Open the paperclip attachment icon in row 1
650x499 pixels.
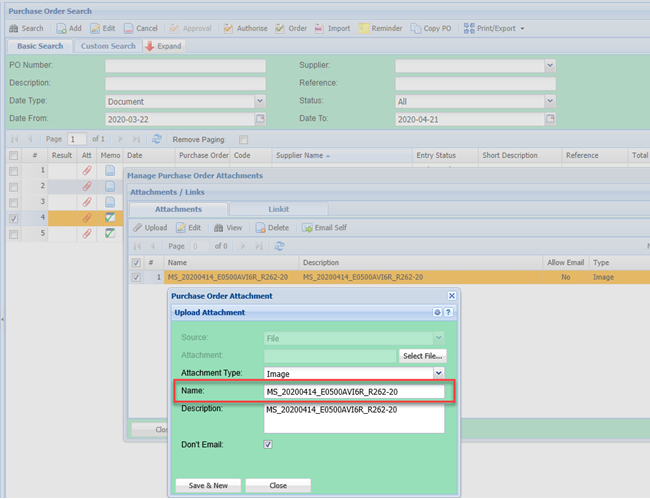87,171
